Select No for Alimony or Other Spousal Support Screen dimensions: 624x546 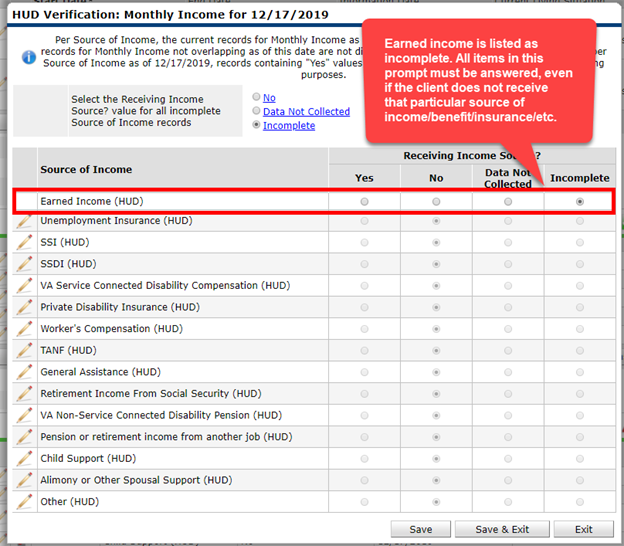coord(436,480)
